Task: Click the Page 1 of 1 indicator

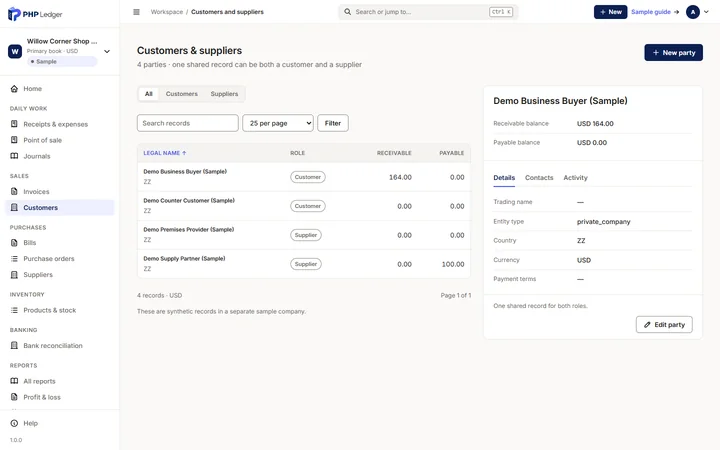Action: coord(456,295)
